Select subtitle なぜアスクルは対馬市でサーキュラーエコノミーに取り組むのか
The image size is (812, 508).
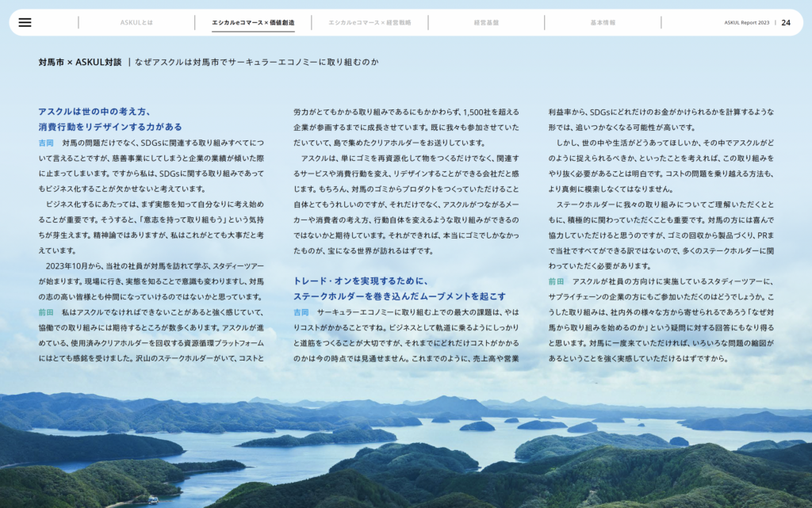tap(257, 62)
